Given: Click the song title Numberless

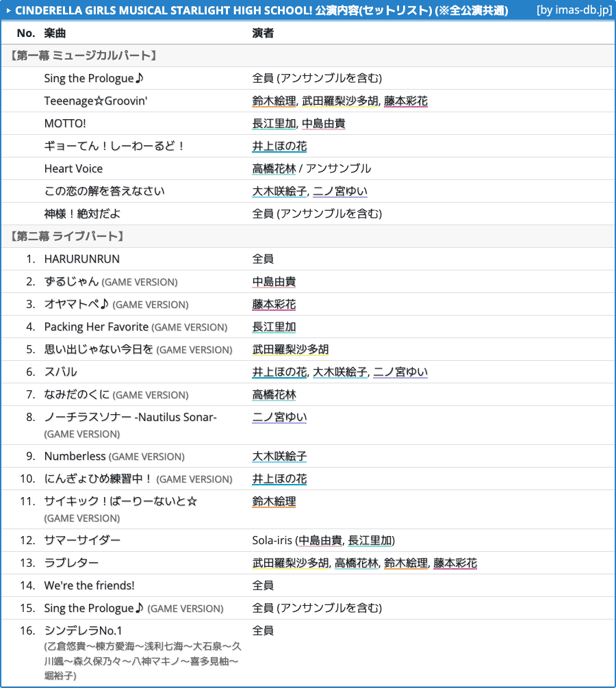Looking at the screenshot, I should click(x=75, y=457).
